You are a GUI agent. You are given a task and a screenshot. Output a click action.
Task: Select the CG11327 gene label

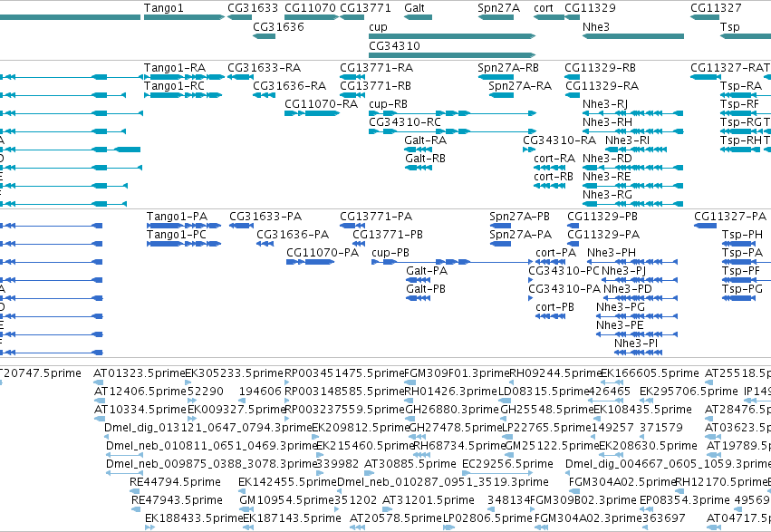716,8
